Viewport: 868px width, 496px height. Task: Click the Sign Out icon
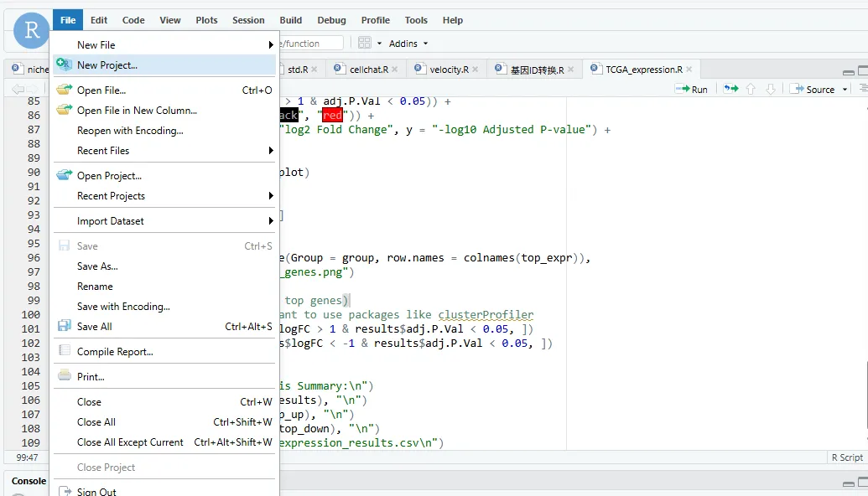click(x=65, y=491)
